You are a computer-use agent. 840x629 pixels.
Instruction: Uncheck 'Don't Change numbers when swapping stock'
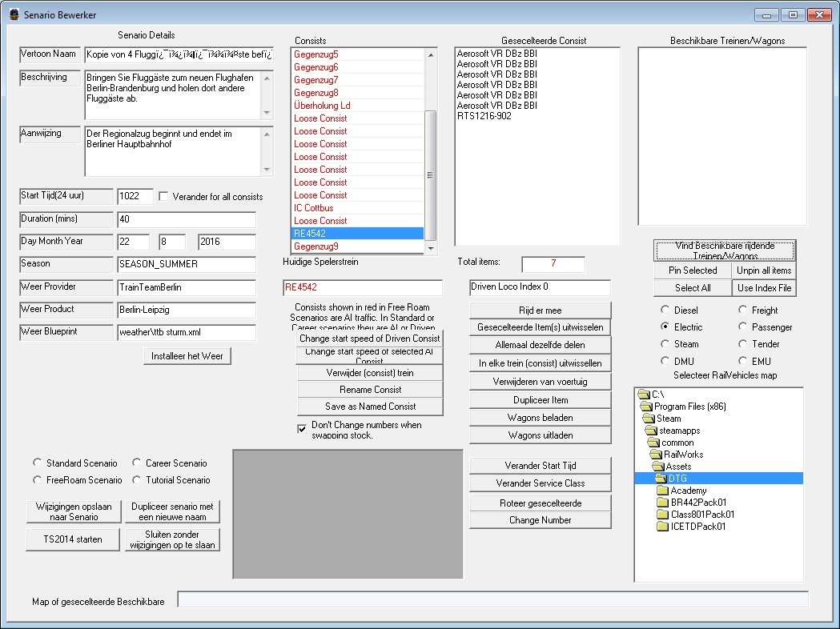point(302,430)
